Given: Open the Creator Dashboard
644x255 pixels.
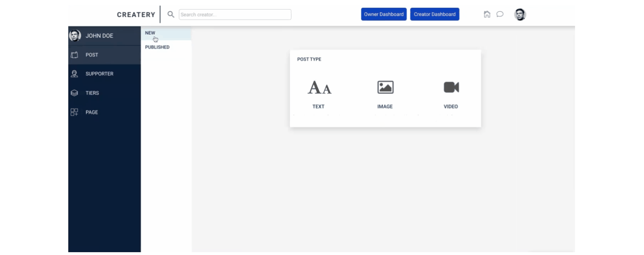Looking at the screenshot, I should 435,14.
